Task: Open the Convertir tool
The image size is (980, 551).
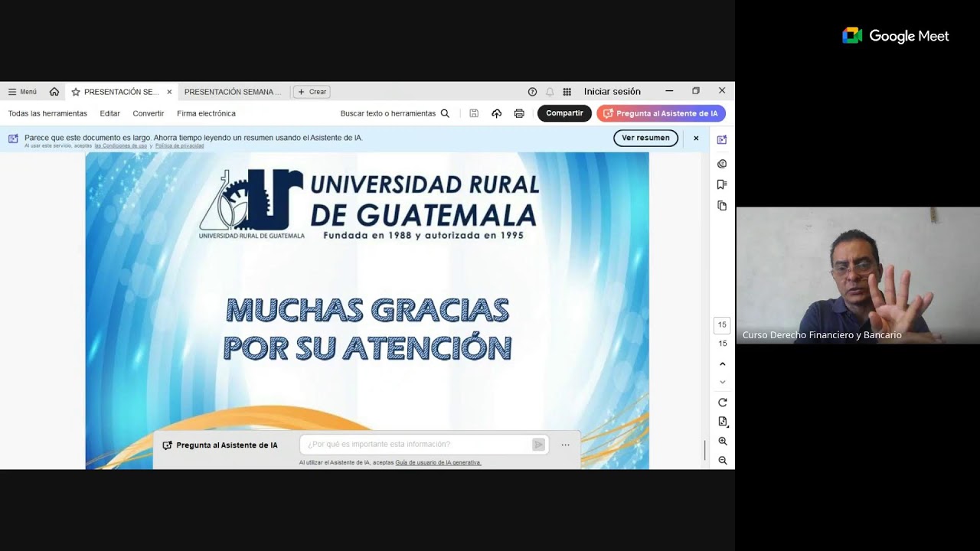Action: coord(149,113)
